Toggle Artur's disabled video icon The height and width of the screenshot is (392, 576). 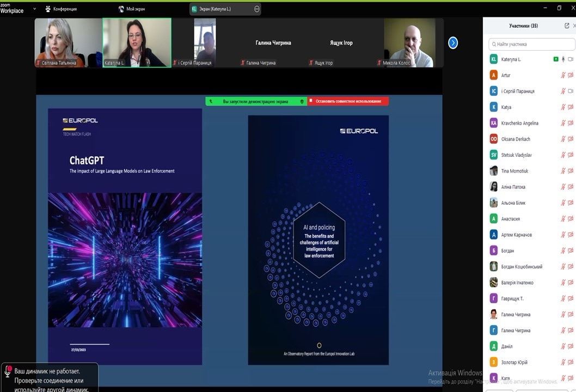click(571, 75)
